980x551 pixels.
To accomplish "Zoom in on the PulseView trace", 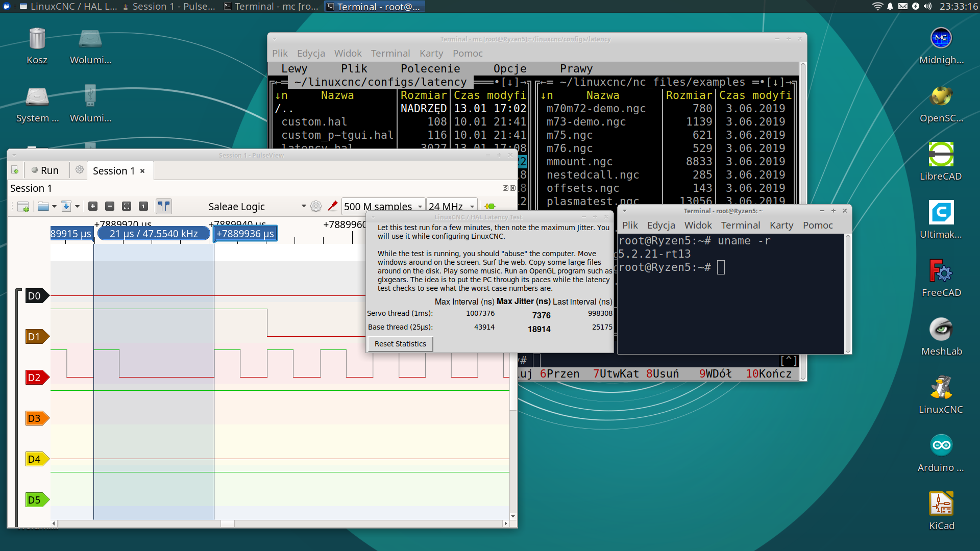I will (x=93, y=206).
